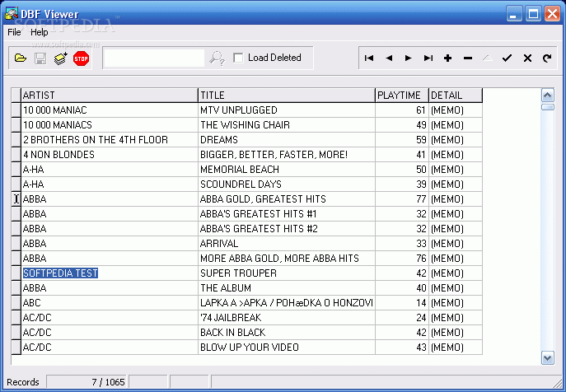Open a DBF file with folder icon
566x392 pixels.
[x=21, y=58]
